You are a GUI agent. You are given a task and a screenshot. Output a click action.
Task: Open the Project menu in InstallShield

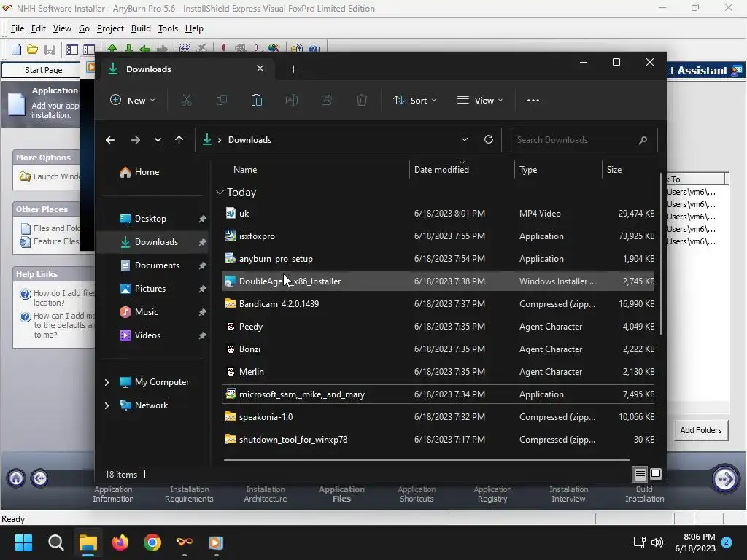(110, 28)
